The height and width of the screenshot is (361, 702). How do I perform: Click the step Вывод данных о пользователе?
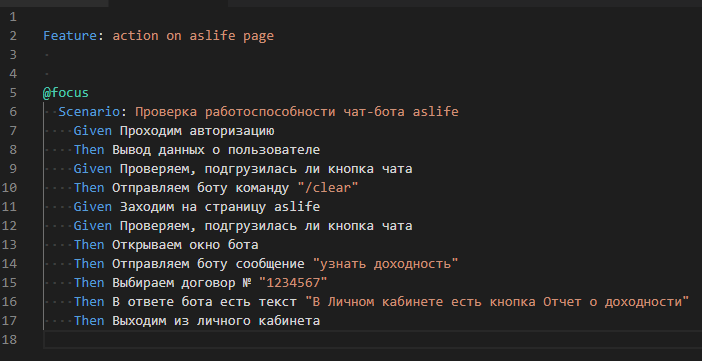click(216, 150)
